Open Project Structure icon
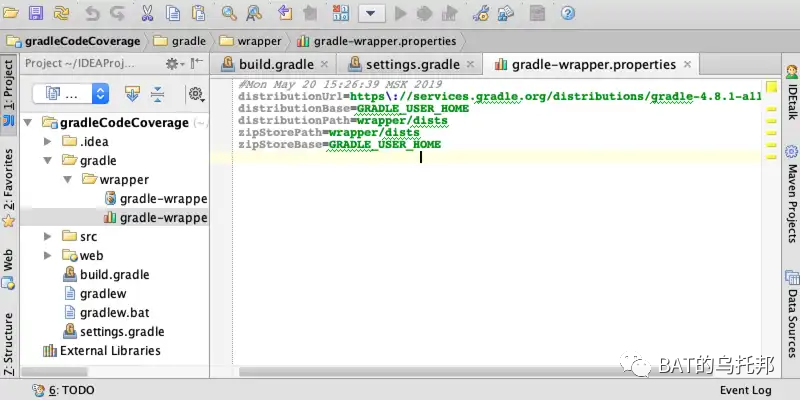 506,13
